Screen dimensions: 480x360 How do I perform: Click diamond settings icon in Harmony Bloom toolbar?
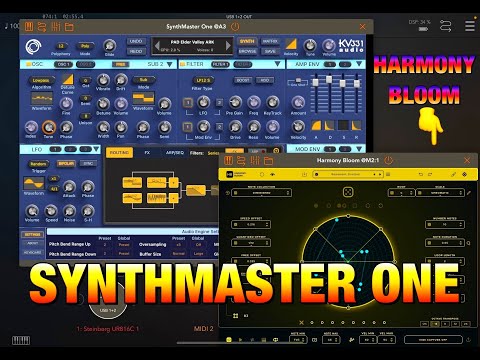pos(464,174)
